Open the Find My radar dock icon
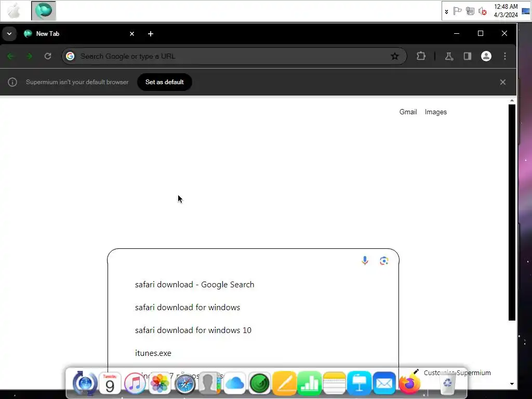Screen dimensions: 532x399 260,383
